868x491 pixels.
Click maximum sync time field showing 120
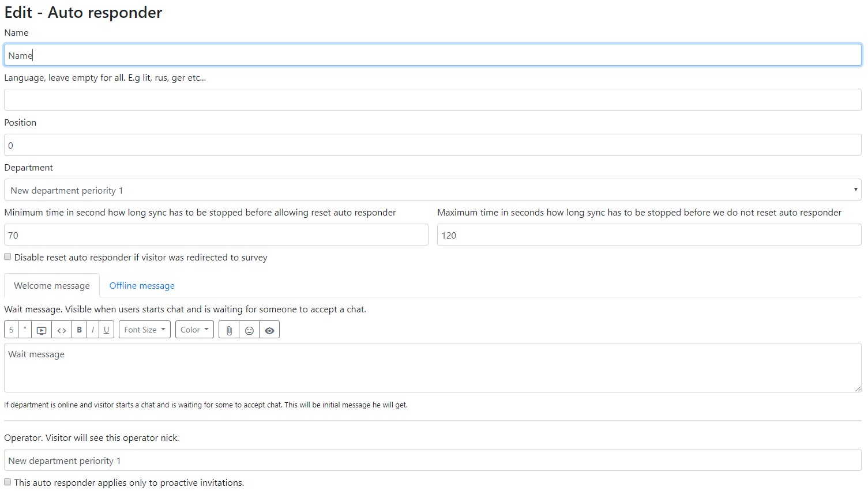pyautogui.click(x=649, y=235)
